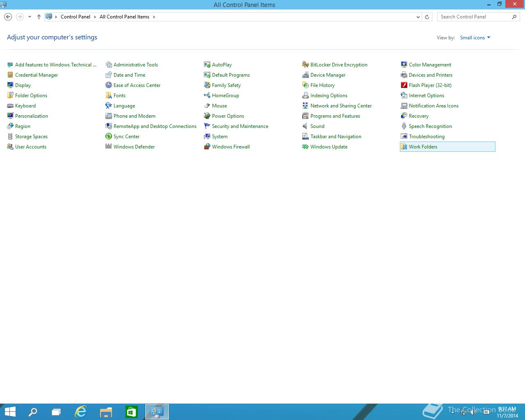
Task: Open the taskbar Search icon
Action: click(x=32, y=412)
